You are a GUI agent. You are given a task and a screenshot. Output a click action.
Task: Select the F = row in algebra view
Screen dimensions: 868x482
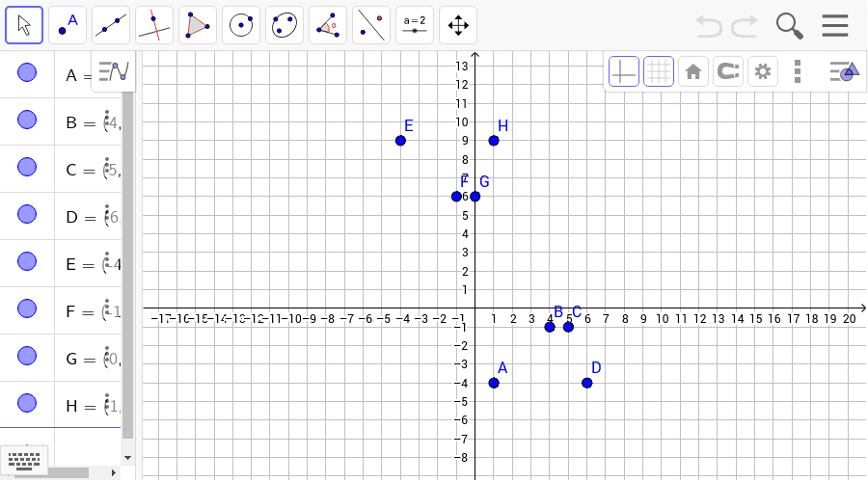click(61, 311)
